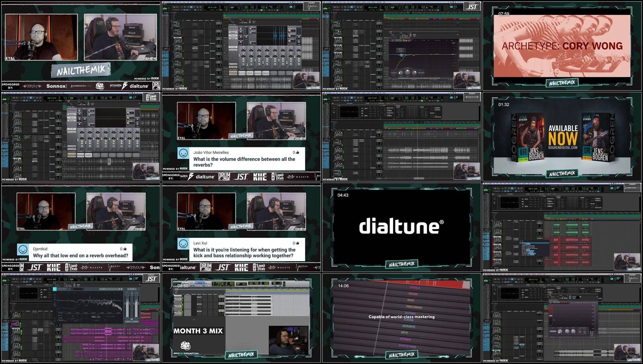Click the like icon on Djentkid's question
The image size is (643, 364).
click(x=125, y=249)
